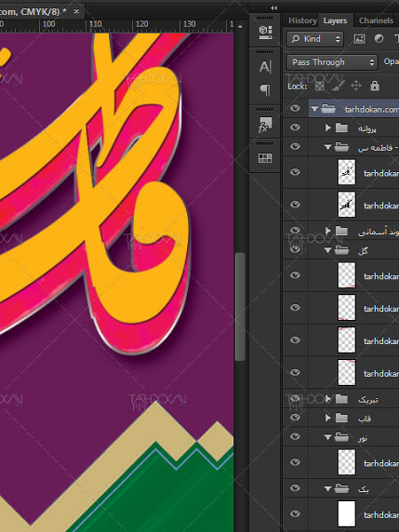Collapse the فاطمه س group

pos(328,147)
